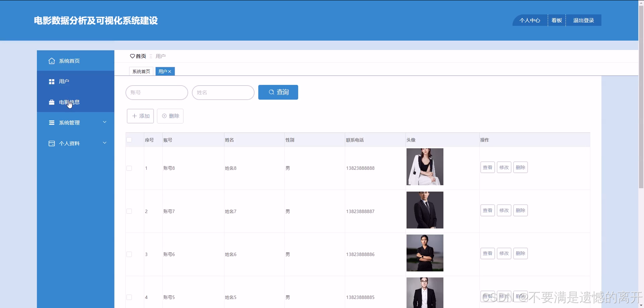Click the avatar photo for 账号7
Screen dimensions: 644x308
tap(425, 210)
